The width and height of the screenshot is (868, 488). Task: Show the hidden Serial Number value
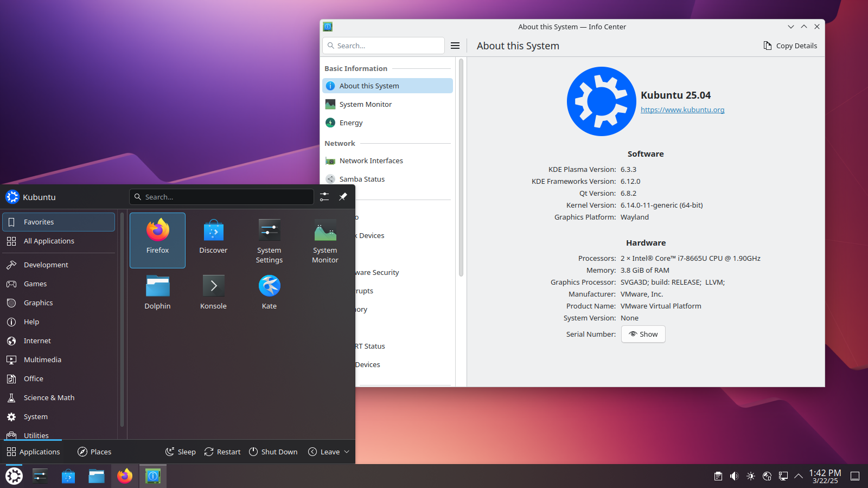pyautogui.click(x=643, y=334)
